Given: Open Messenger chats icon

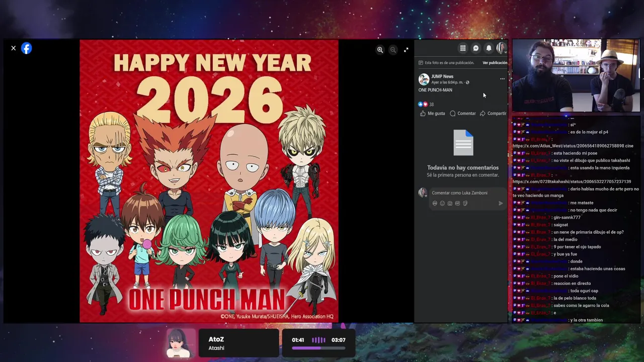Looking at the screenshot, I should [476, 48].
